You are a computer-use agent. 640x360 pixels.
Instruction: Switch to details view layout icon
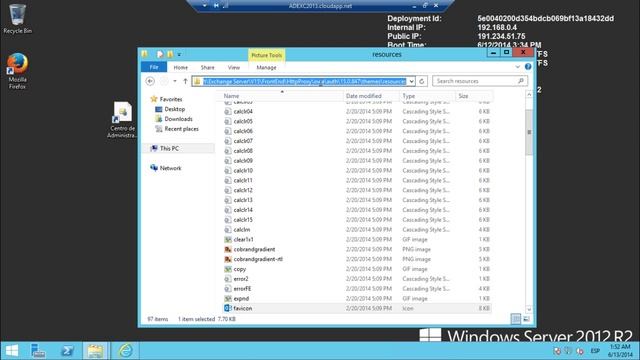(x=516, y=319)
